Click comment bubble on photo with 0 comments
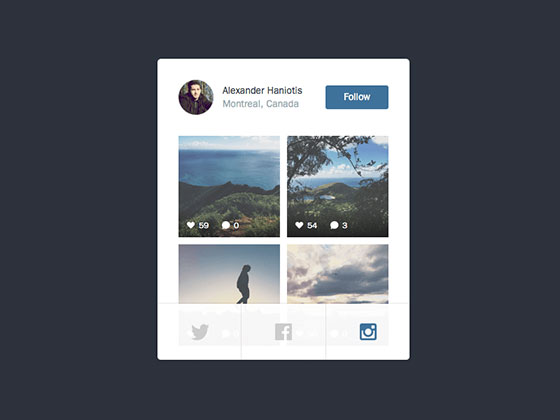 pyautogui.click(x=226, y=225)
